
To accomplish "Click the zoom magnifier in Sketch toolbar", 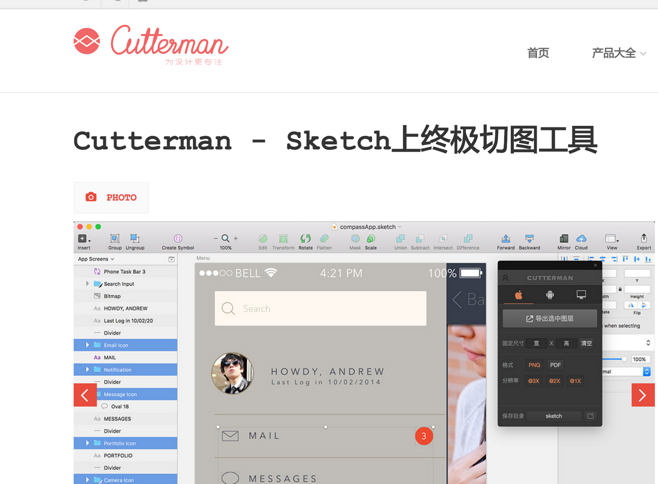I will pos(225,238).
